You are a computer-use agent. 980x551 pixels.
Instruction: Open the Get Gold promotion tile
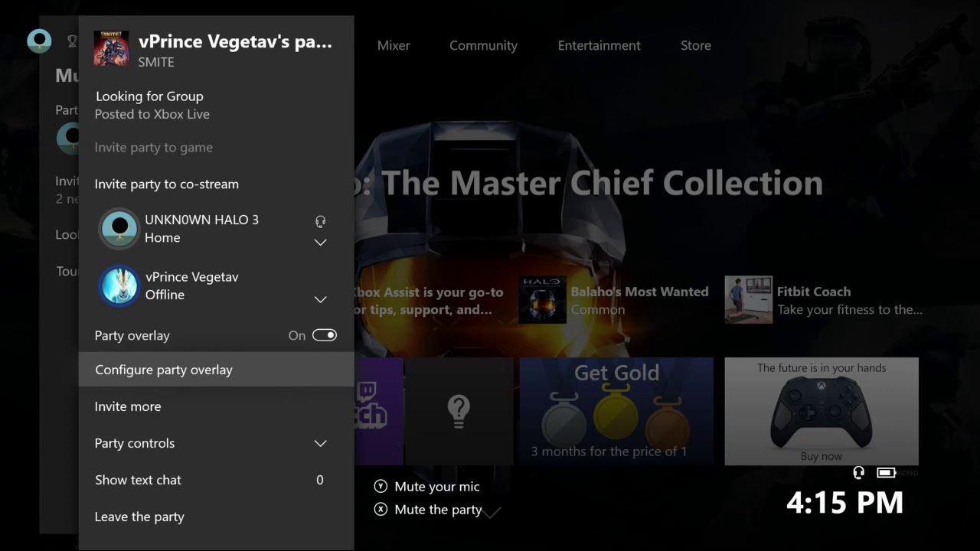(x=616, y=411)
